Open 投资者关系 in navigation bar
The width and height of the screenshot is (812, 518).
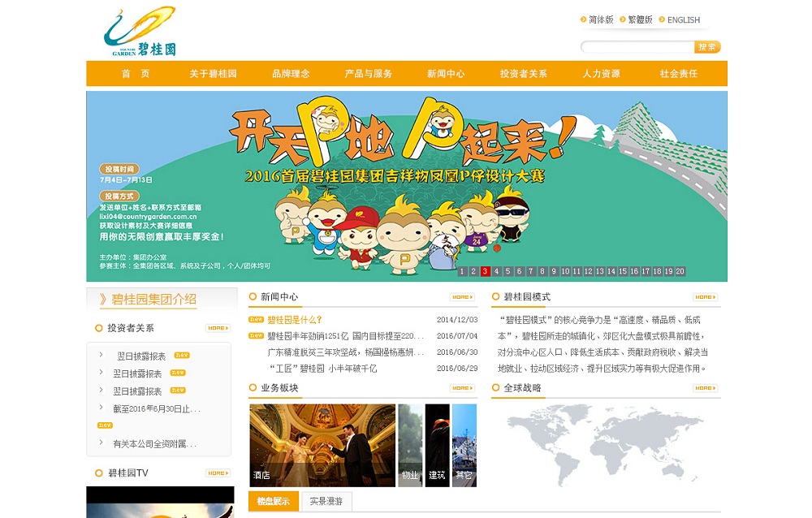point(524,74)
